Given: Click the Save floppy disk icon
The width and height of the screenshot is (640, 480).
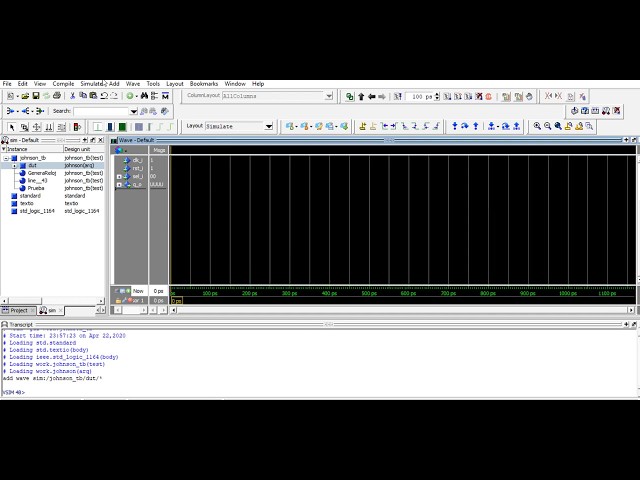Looking at the screenshot, I should 36,96.
